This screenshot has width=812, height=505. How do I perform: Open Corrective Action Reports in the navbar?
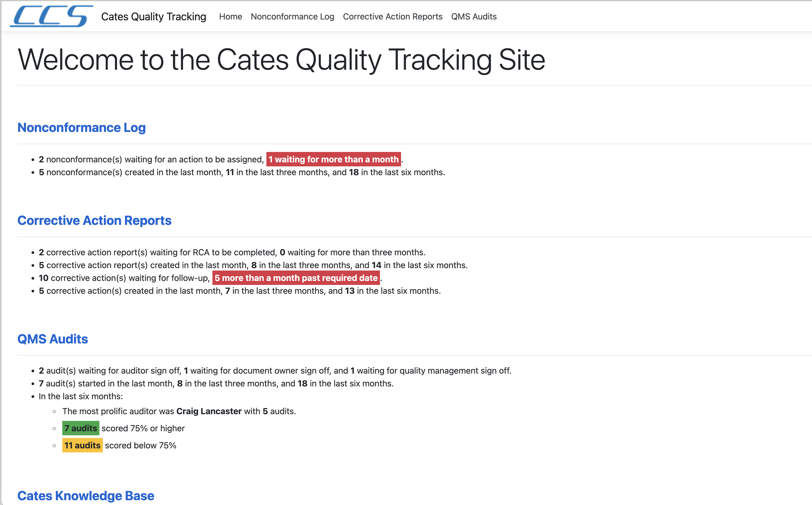point(392,17)
